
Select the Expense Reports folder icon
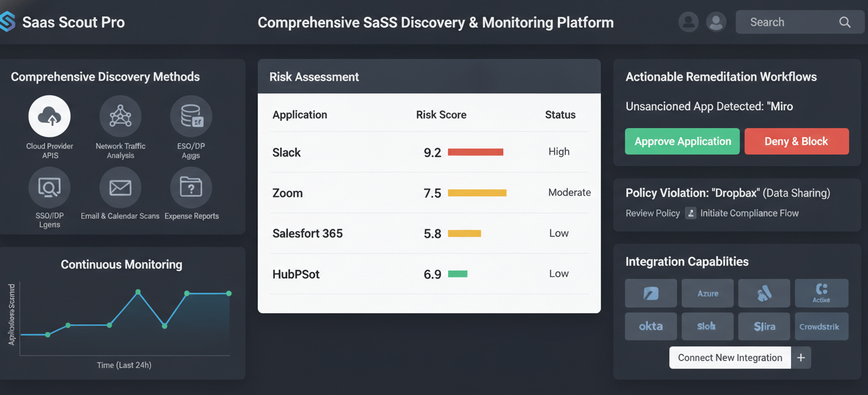click(191, 188)
